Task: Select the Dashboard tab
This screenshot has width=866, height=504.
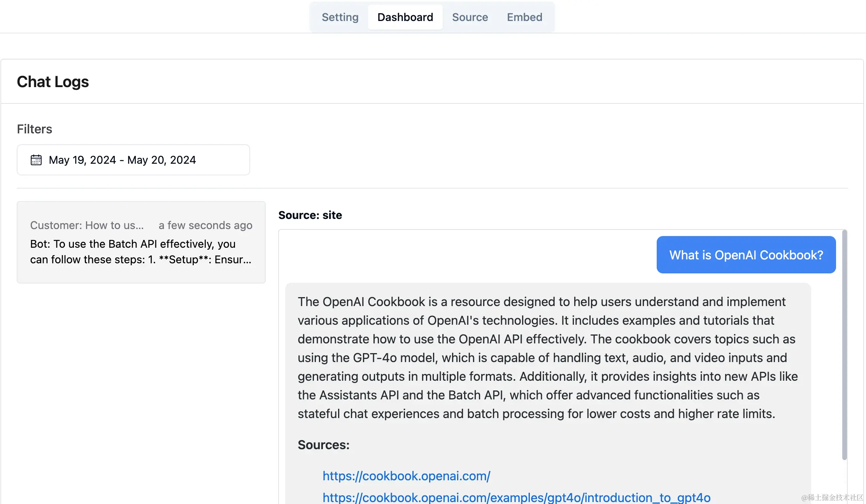Action: (405, 17)
